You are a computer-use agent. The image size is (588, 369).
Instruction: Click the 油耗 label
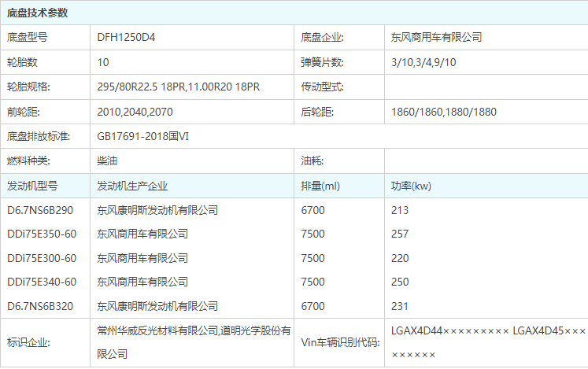(x=312, y=161)
